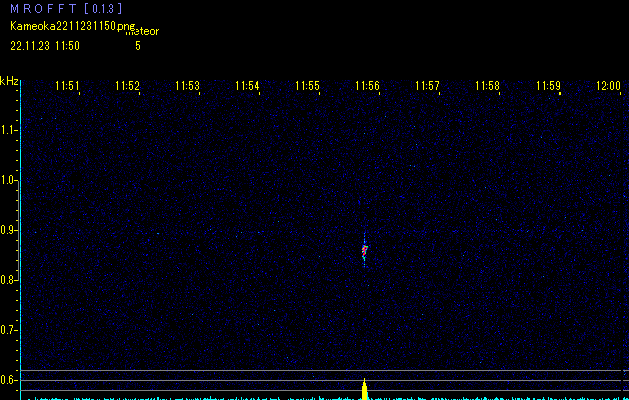This screenshot has height=400, width=629.
Task: Click the 11:56 time axis label
Action: click(367, 86)
